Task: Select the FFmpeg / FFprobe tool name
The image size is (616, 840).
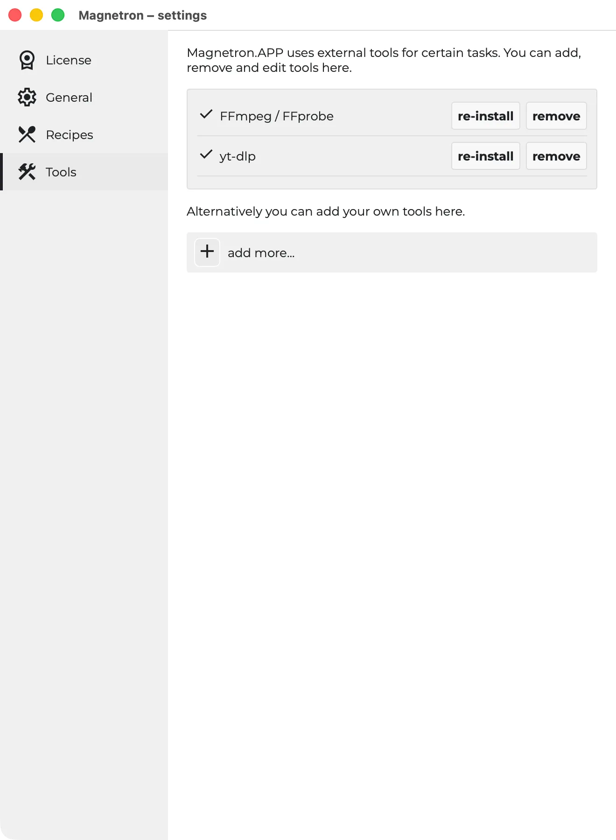Action: [277, 116]
